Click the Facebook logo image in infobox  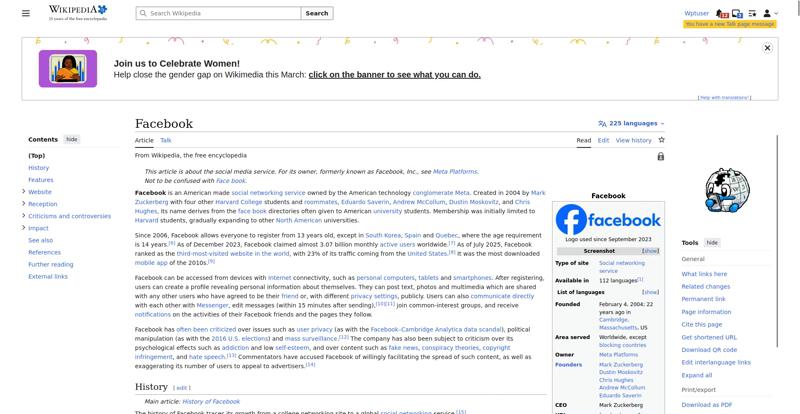[x=608, y=220]
